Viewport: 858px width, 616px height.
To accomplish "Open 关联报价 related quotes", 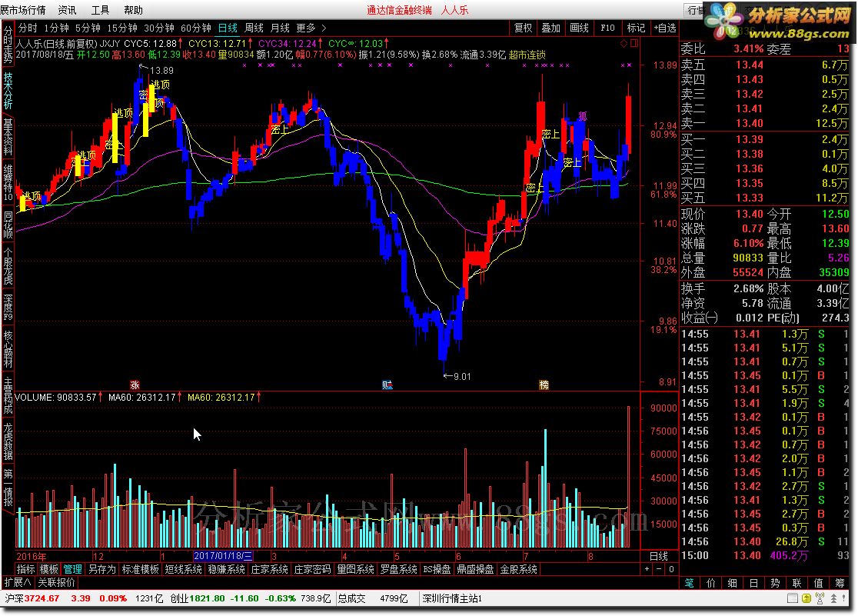I will [x=56, y=582].
